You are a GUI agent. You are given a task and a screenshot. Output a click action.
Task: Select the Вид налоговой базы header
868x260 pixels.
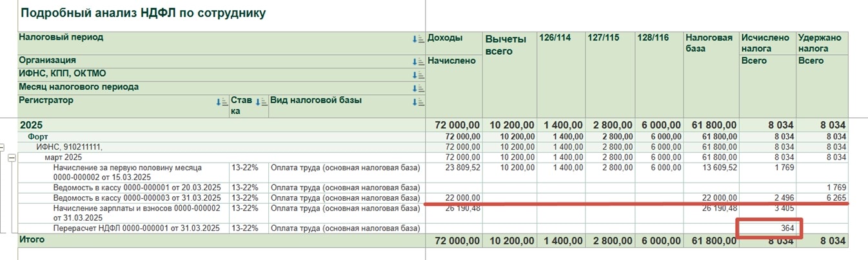coord(347,106)
